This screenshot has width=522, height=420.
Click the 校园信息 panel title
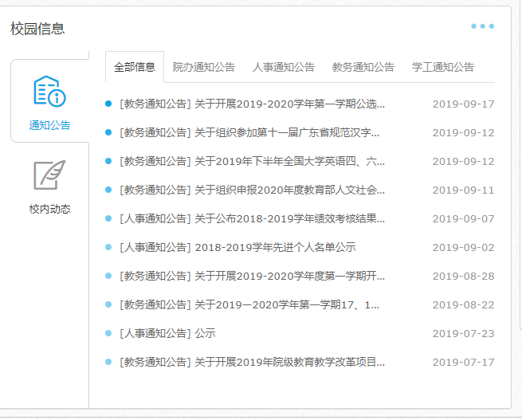[37, 29]
